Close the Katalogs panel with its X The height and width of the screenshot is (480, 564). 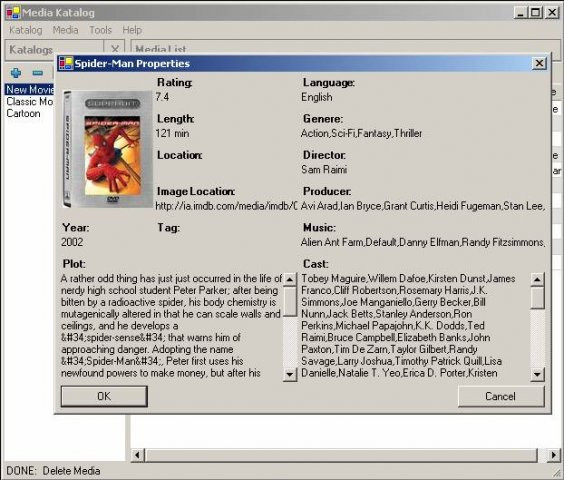(x=115, y=49)
